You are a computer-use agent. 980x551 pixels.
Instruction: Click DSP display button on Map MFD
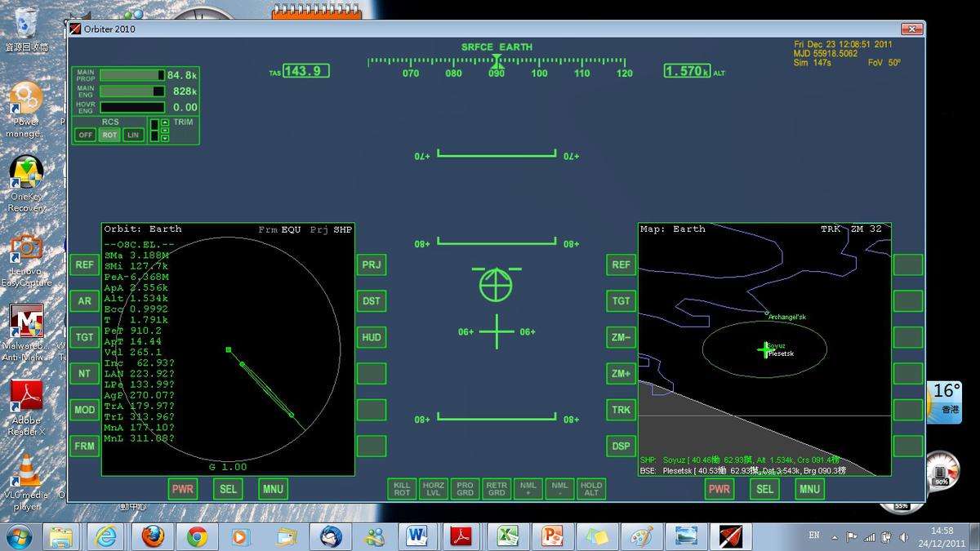pyautogui.click(x=621, y=446)
